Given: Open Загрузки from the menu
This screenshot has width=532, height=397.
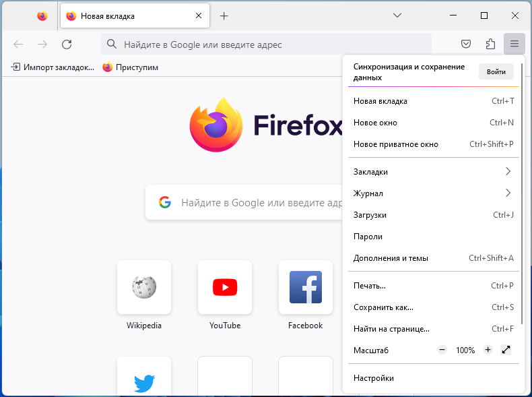Looking at the screenshot, I should pyautogui.click(x=434, y=215).
